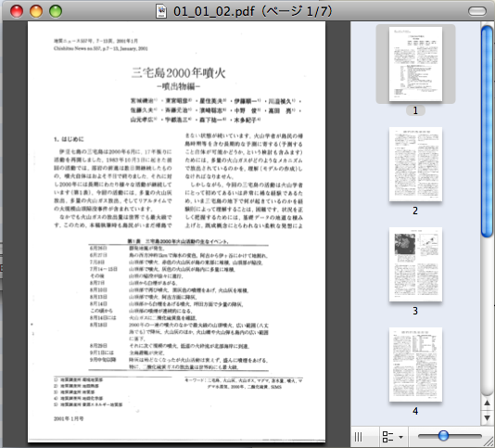This screenshot has width=495, height=448.
Task: Click the toolbar toggle pill button
Action: point(477,11)
